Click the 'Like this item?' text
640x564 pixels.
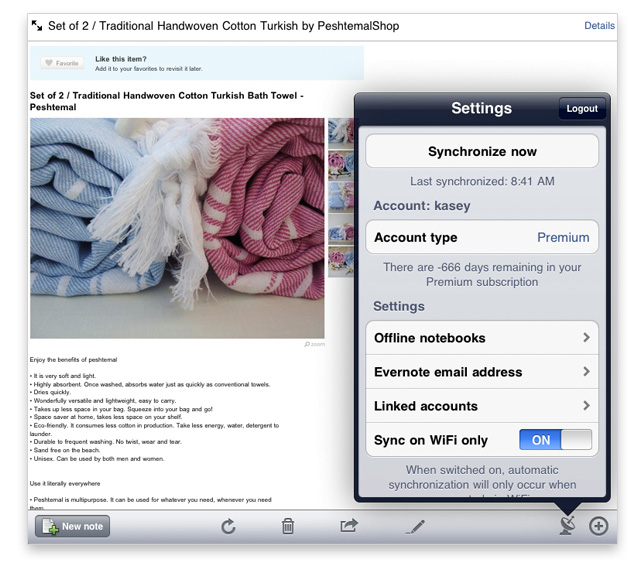tap(121, 59)
